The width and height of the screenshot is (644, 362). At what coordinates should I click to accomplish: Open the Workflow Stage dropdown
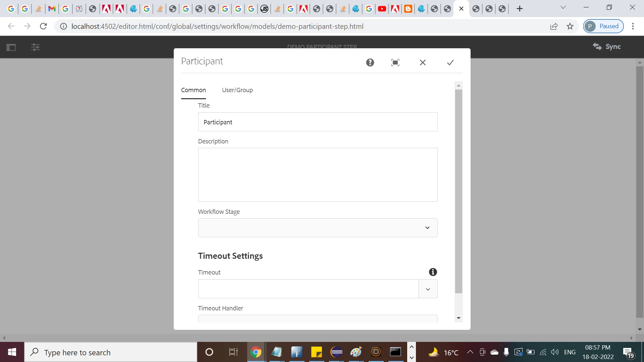(x=318, y=228)
